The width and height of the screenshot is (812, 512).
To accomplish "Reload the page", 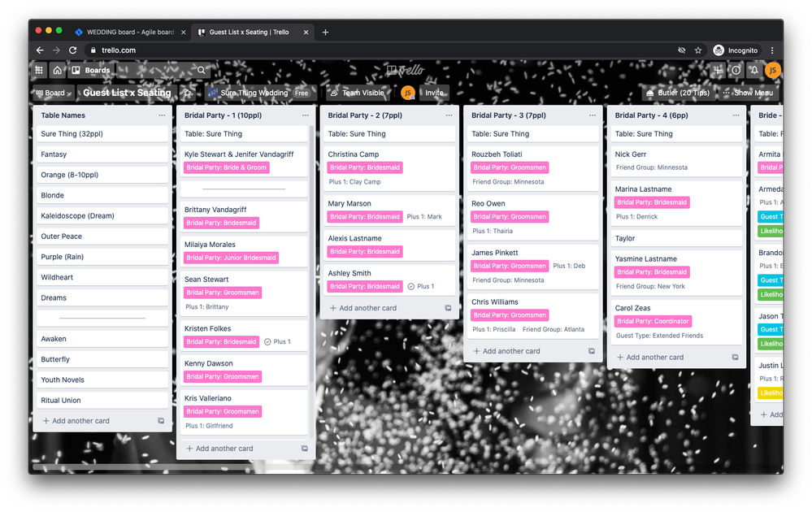I will pos(73,50).
